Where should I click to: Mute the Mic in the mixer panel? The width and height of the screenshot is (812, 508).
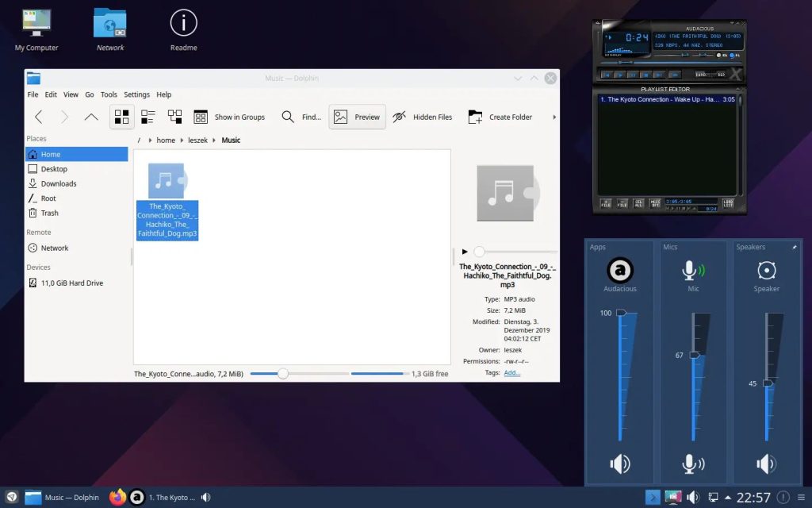(693, 464)
